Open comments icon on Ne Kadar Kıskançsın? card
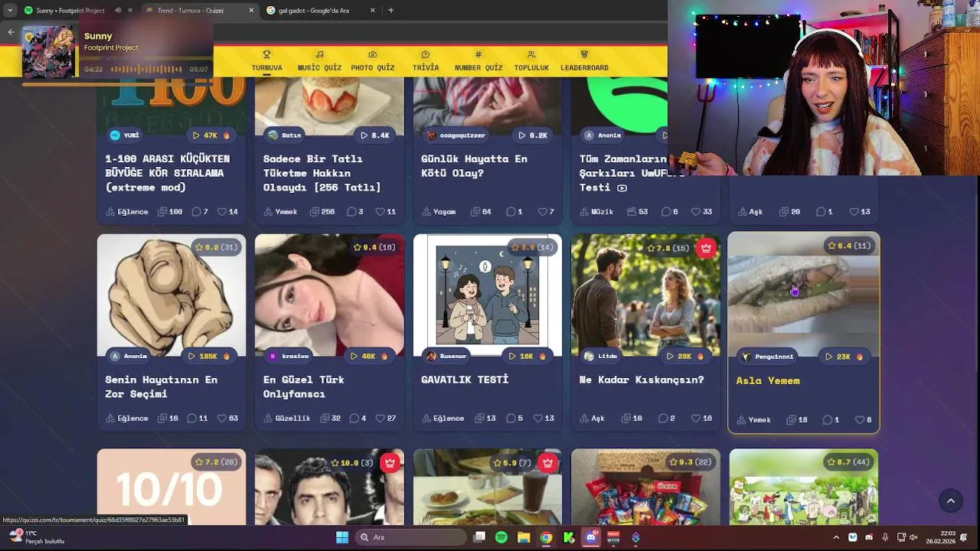The height and width of the screenshot is (551, 980). pos(662,418)
